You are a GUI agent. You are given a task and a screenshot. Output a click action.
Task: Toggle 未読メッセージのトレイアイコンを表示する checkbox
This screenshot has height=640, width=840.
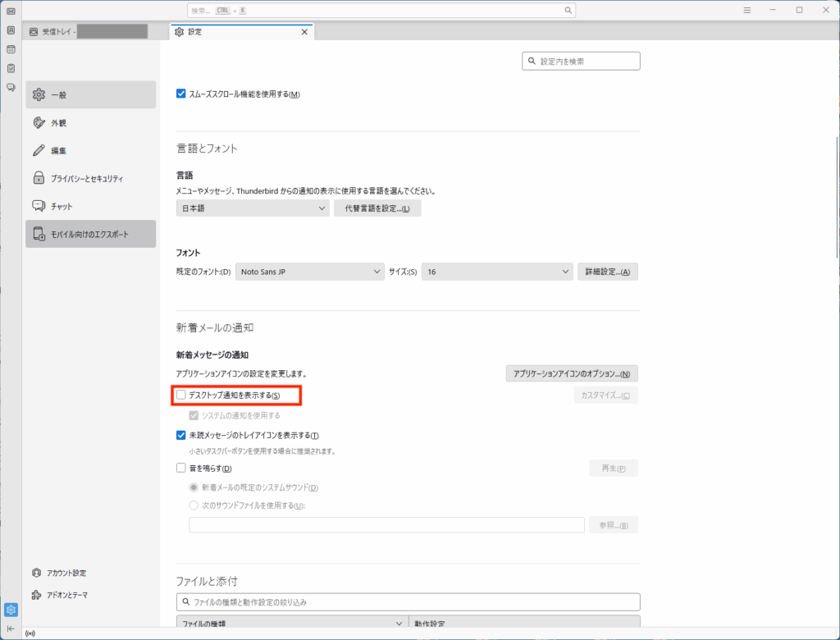click(181, 435)
